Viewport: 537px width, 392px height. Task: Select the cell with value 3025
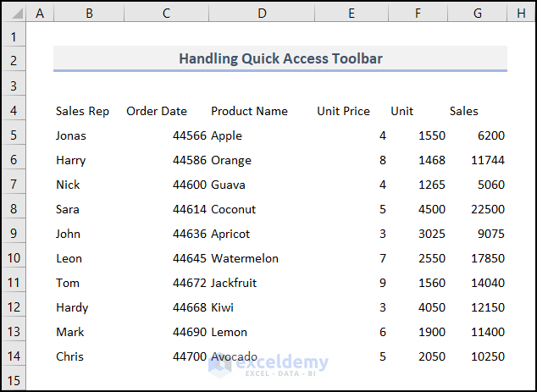[x=431, y=234]
